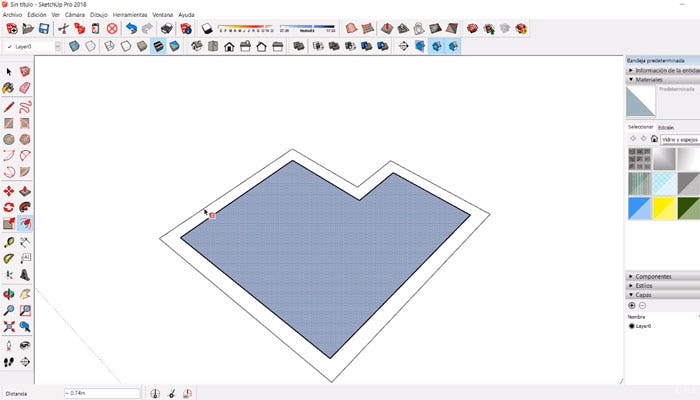Image resolution: width=700 pixels, height=400 pixels.
Task: Open the Cámara menu
Action: 75,15
